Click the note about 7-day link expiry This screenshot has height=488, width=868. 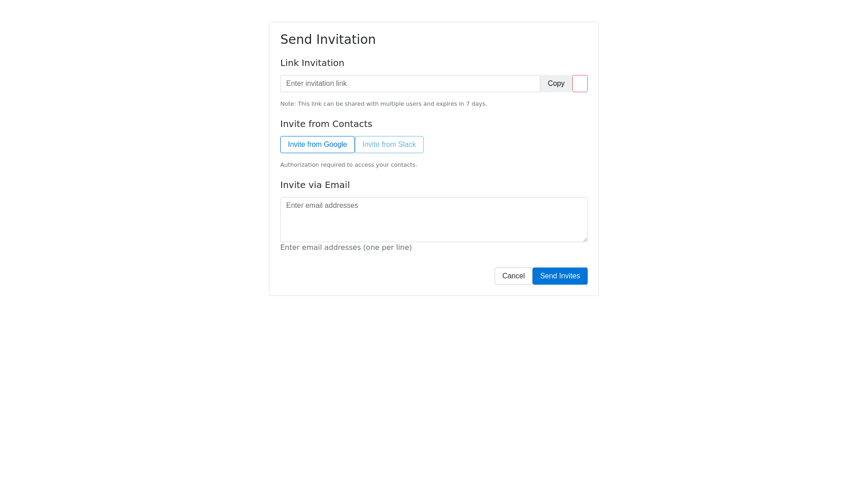click(383, 104)
